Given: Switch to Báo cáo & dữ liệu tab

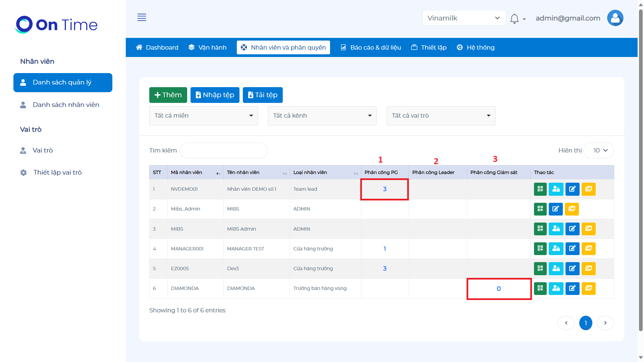Looking at the screenshot, I should point(371,48).
